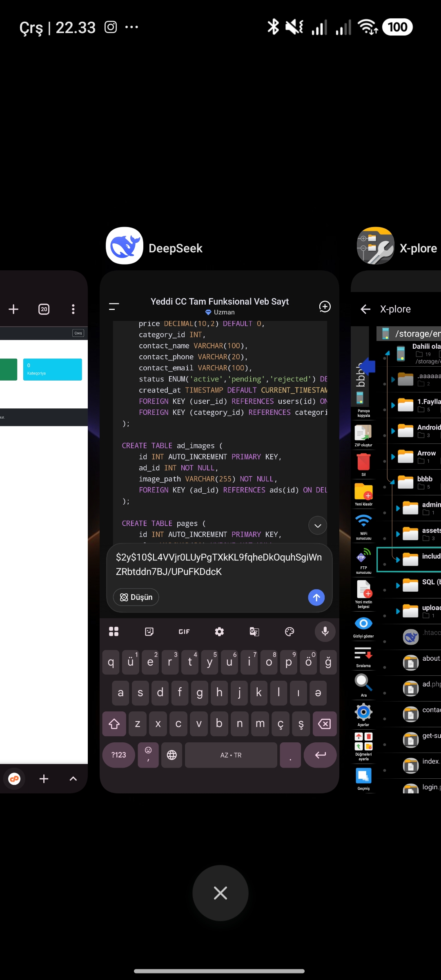Viewport: 441px width, 980px height.
Task: Tap the shift key on keyboard
Action: [114, 724]
